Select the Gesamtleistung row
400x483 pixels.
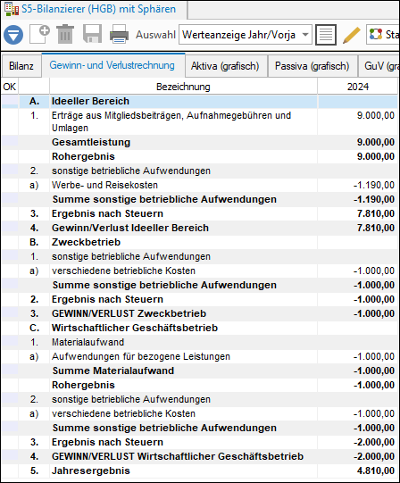[x=199, y=142]
